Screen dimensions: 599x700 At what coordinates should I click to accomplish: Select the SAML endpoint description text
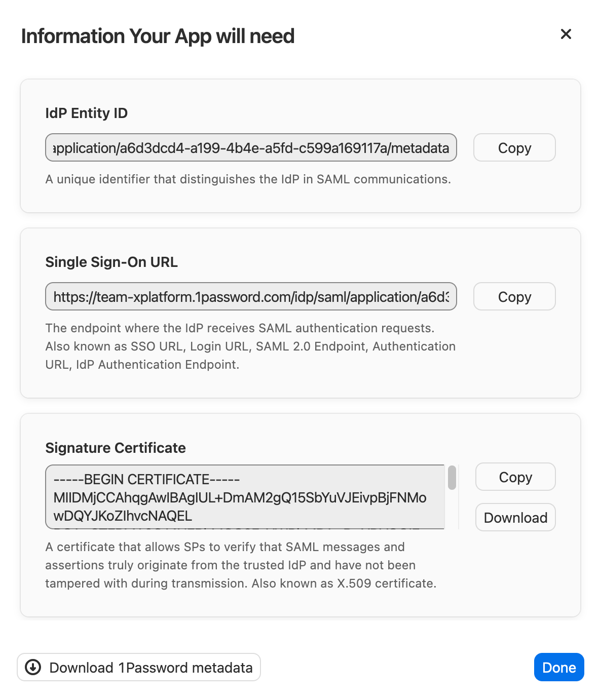[x=251, y=346]
